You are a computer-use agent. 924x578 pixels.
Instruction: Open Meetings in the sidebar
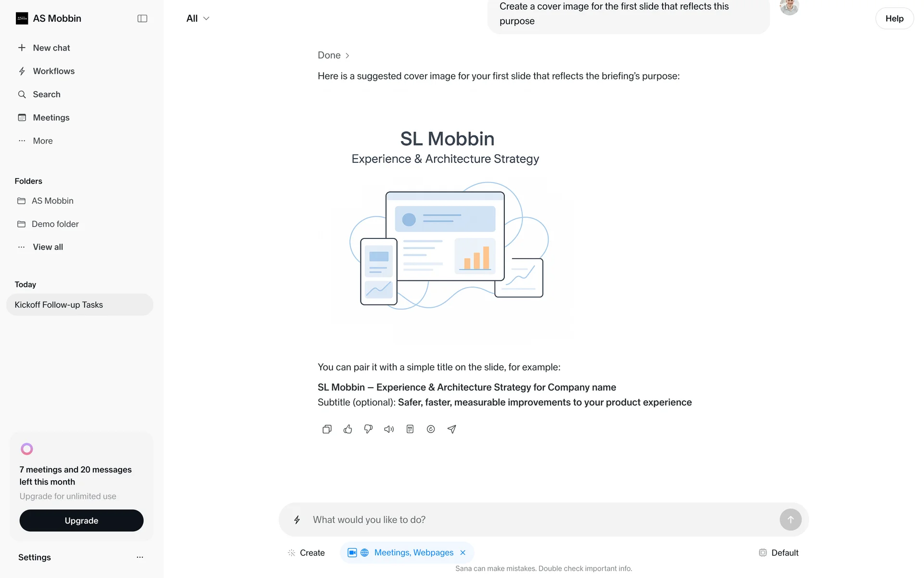point(51,118)
